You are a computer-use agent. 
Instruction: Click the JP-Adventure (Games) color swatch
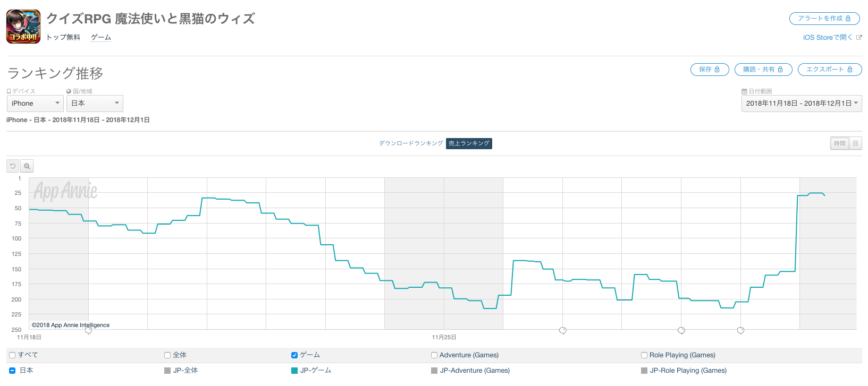pos(434,371)
